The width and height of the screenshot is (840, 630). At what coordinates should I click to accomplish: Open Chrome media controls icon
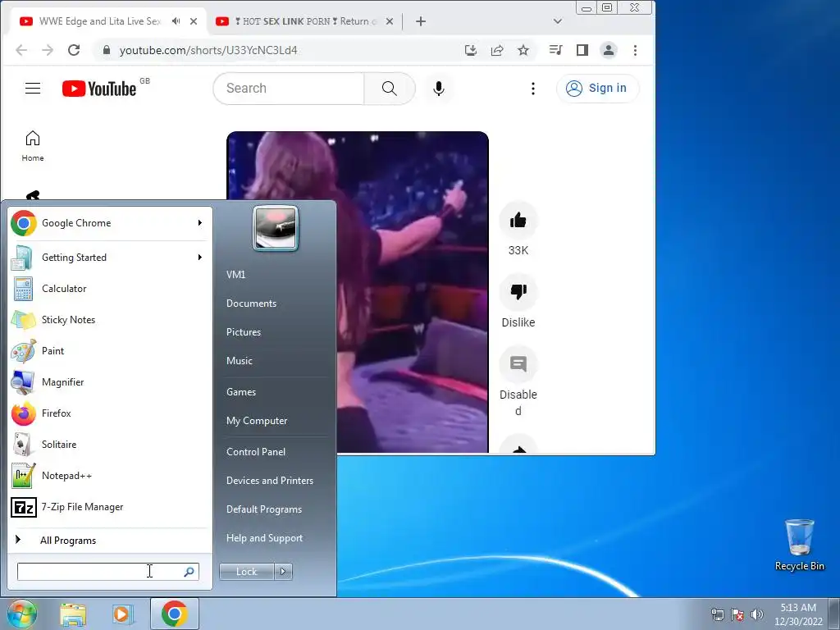click(x=555, y=50)
